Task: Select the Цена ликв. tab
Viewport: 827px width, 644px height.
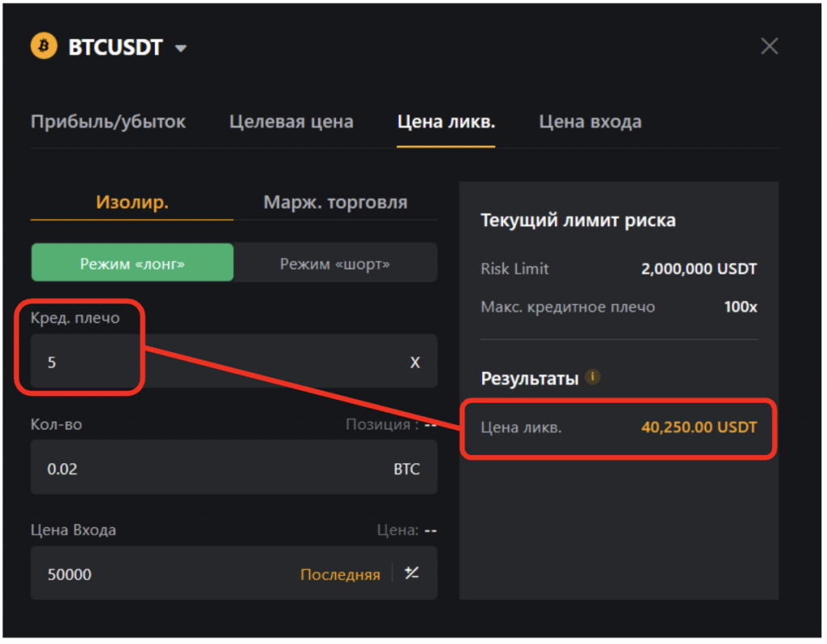Action: (446, 122)
